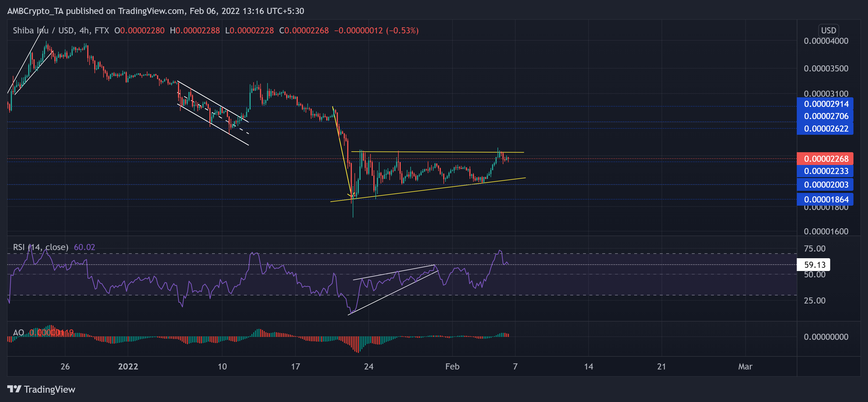Click the 50.00 RSI axis value
Image resolution: width=868 pixels, height=402 pixels.
pyautogui.click(x=814, y=274)
